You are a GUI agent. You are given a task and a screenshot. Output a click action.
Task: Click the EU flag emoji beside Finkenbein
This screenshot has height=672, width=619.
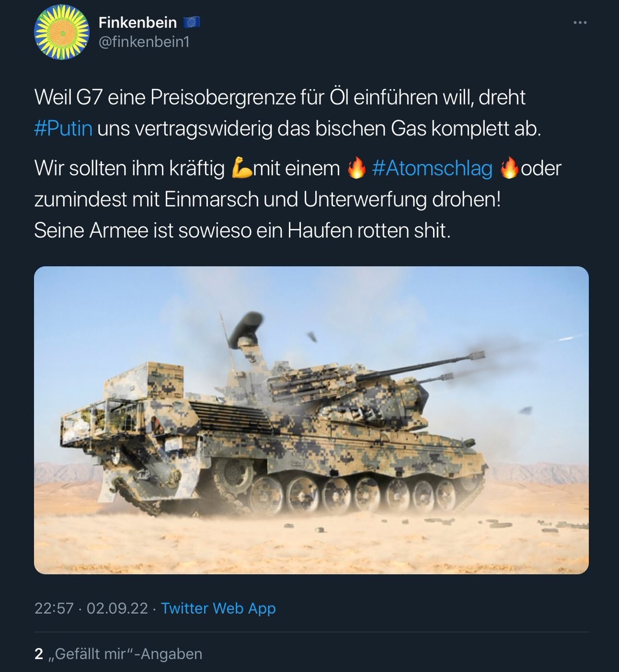tap(192, 22)
